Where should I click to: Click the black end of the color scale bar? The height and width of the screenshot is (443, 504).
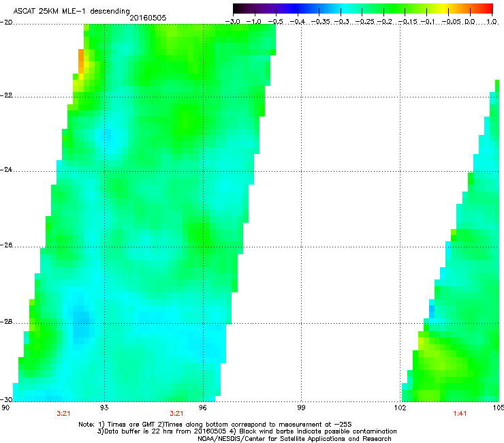coord(238,8)
